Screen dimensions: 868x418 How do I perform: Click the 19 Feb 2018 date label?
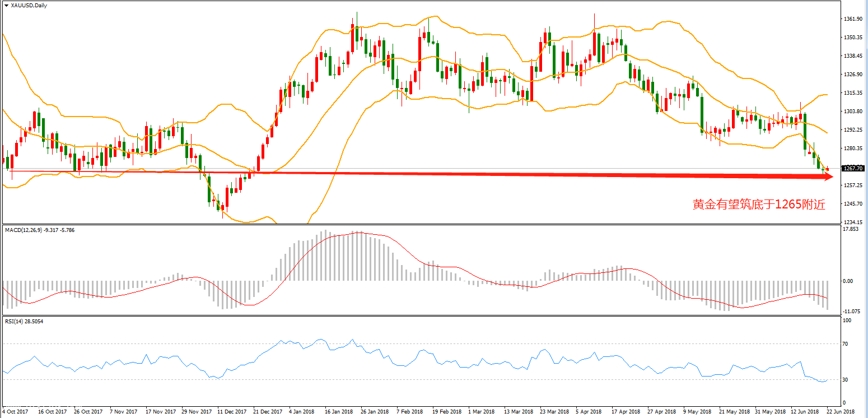click(446, 412)
